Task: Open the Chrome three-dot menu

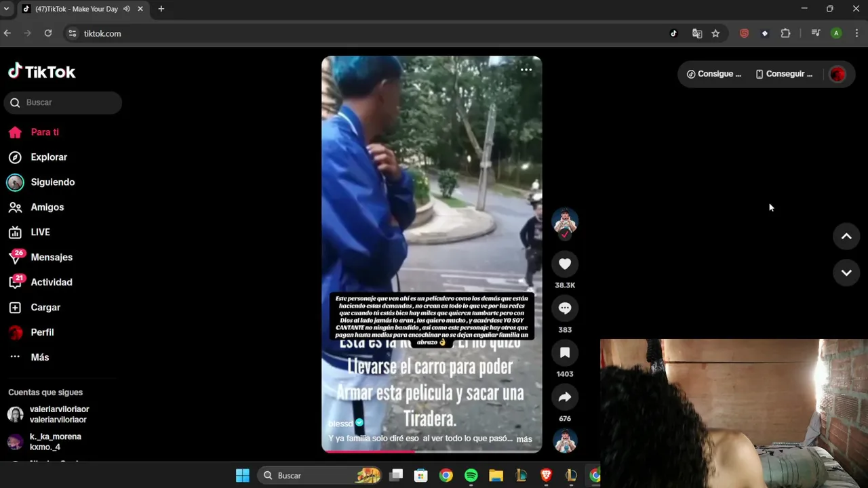Action: coord(857,33)
